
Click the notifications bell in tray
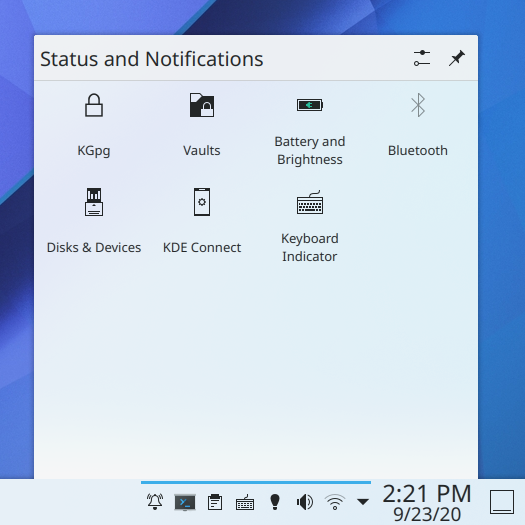155,502
